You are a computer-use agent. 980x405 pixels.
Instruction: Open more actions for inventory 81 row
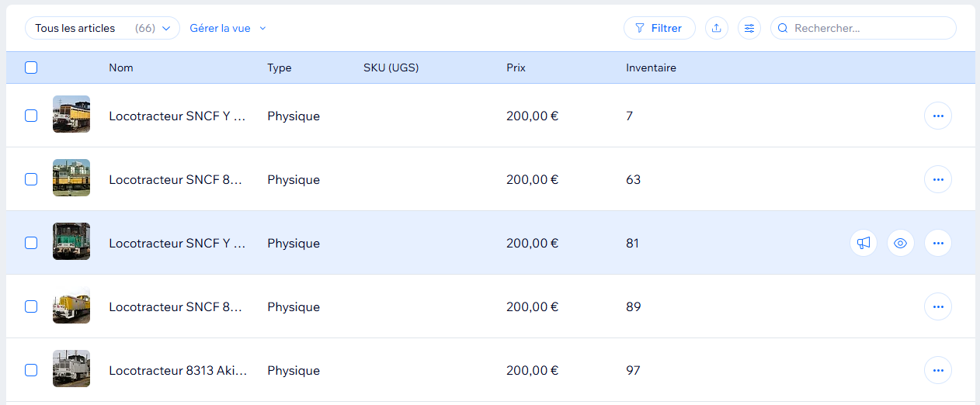tap(938, 243)
